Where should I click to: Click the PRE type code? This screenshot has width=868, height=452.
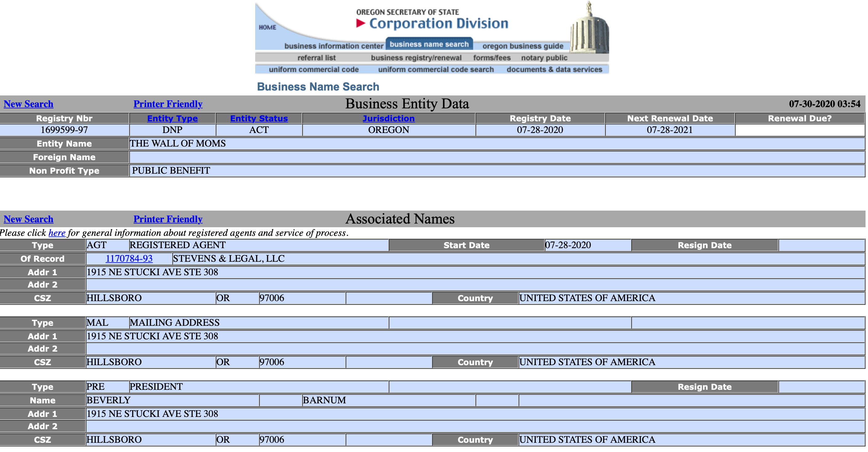95,387
